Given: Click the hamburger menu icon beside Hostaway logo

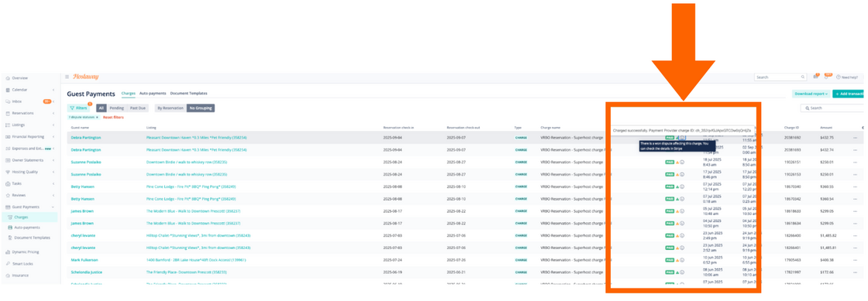Looking at the screenshot, I should click(67, 77).
